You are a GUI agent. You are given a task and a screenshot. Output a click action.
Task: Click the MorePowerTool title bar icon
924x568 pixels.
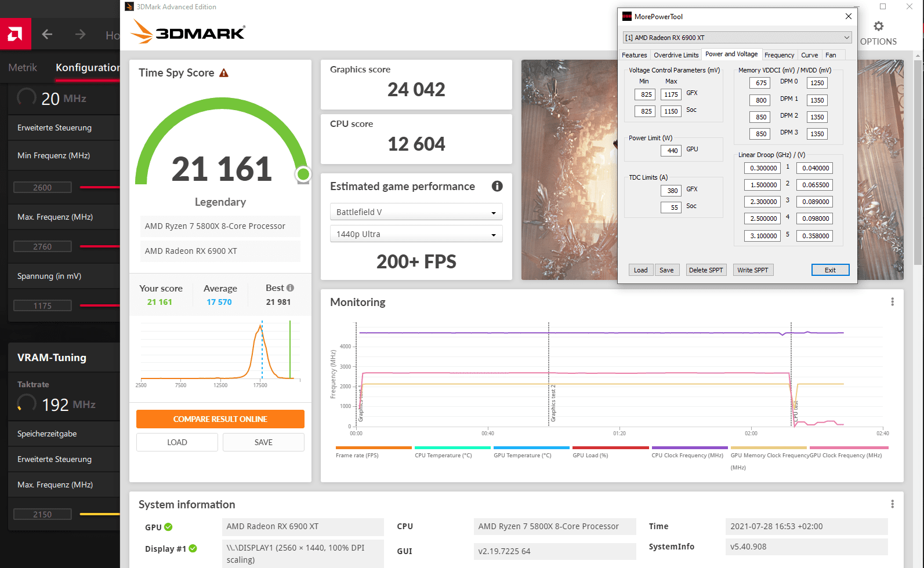coord(627,16)
